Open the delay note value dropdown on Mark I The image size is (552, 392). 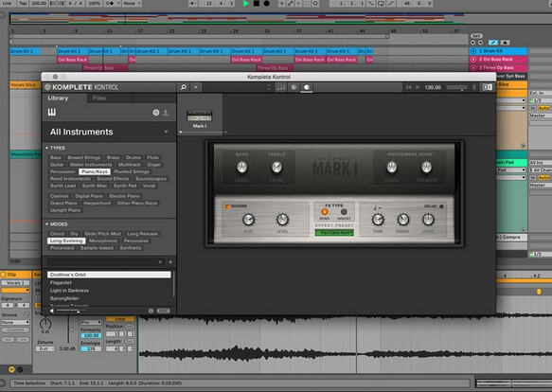(x=378, y=207)
